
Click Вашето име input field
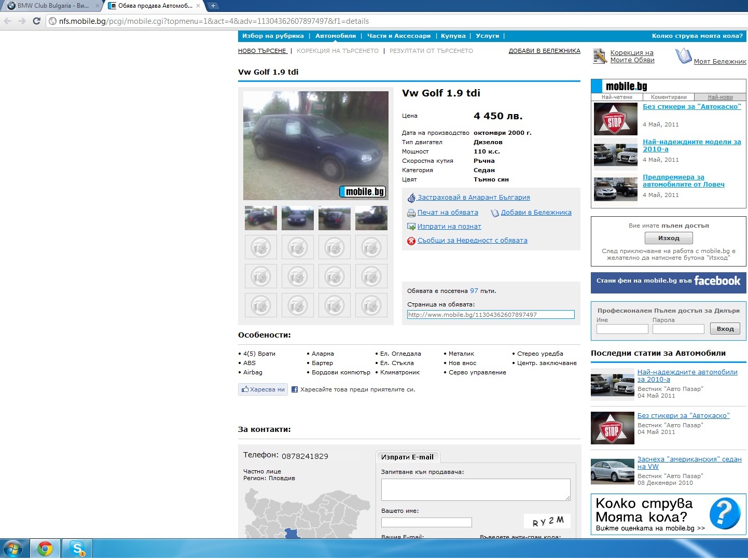click(x=426, y=522)
